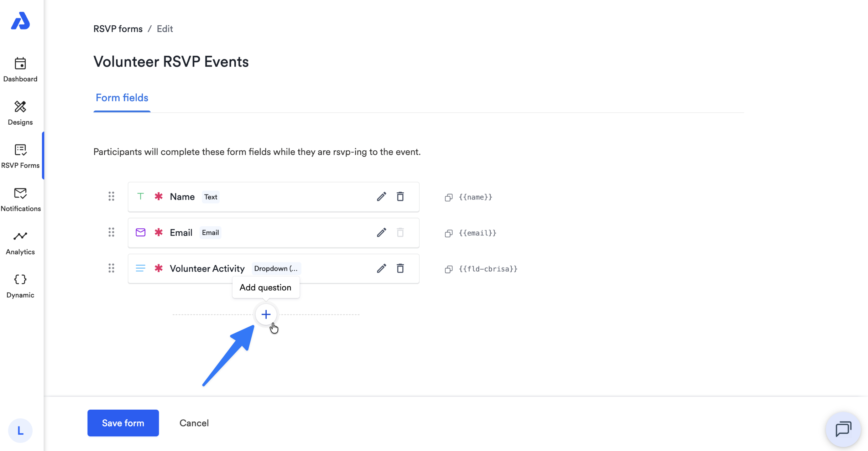Screen dimensions: 868x451
Task: Click the Save form button
Action: tap(123, 423)
